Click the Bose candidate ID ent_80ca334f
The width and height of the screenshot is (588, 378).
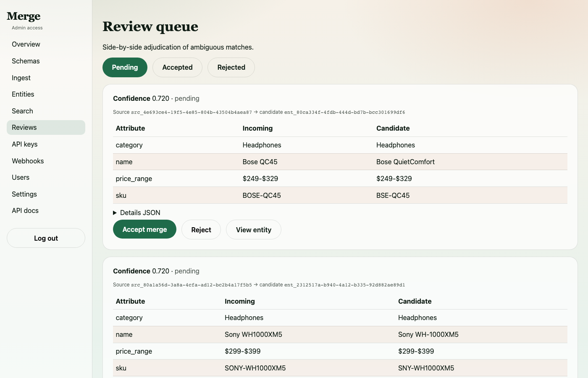pyautogui.click(x=345, y=112)
